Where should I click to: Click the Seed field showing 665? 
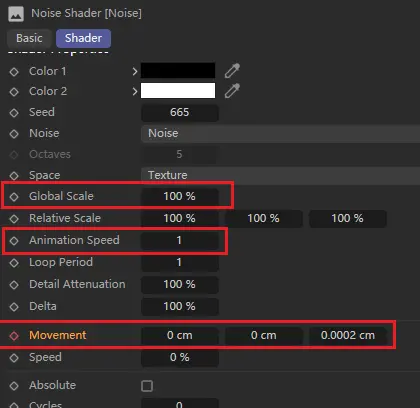(180, 113)
